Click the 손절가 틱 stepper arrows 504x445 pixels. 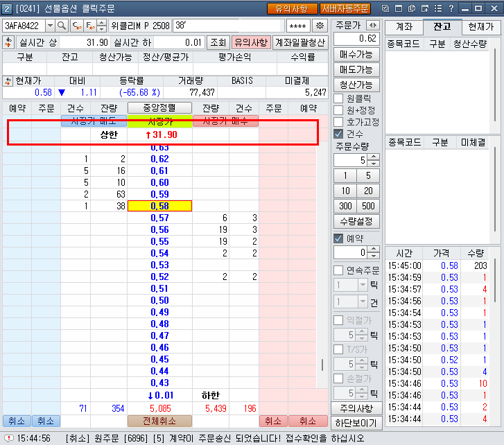pos(362,393)
